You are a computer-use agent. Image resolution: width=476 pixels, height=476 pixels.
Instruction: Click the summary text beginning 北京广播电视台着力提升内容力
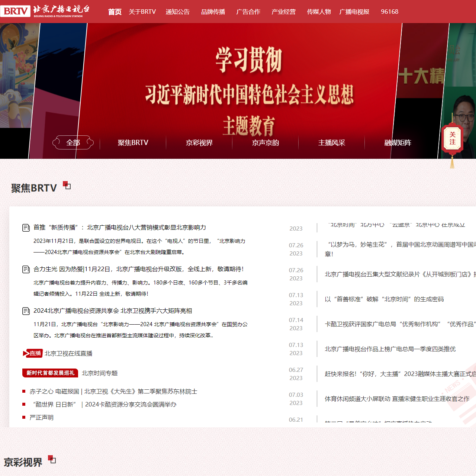click(x=141, y=288)
